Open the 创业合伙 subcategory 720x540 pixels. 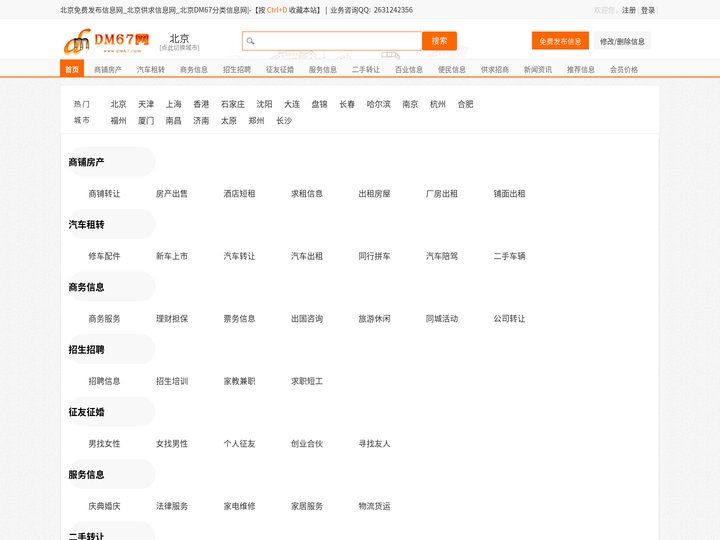(307, 444)
